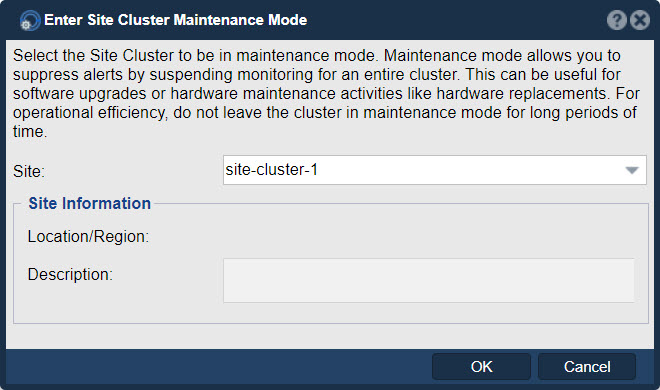Click the empty Location/Region value area
The width and height of the screenshot is (660, 390).
(x=428, y=237)
